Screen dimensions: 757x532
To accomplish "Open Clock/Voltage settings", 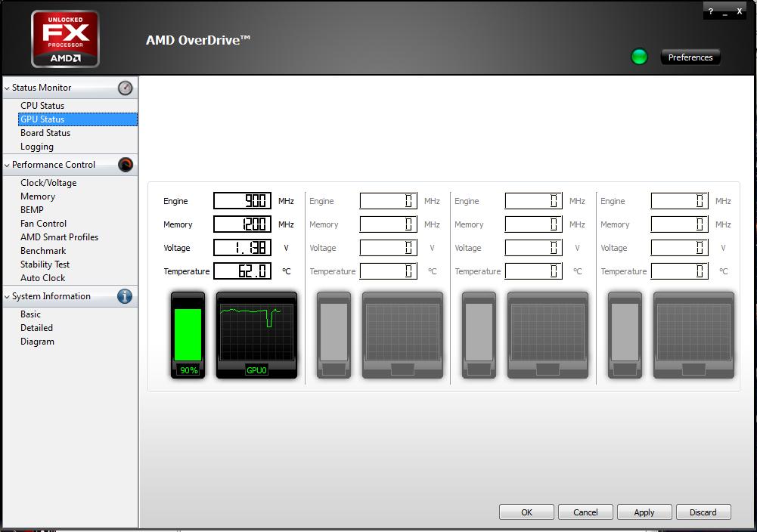I will tap(48, 183).
